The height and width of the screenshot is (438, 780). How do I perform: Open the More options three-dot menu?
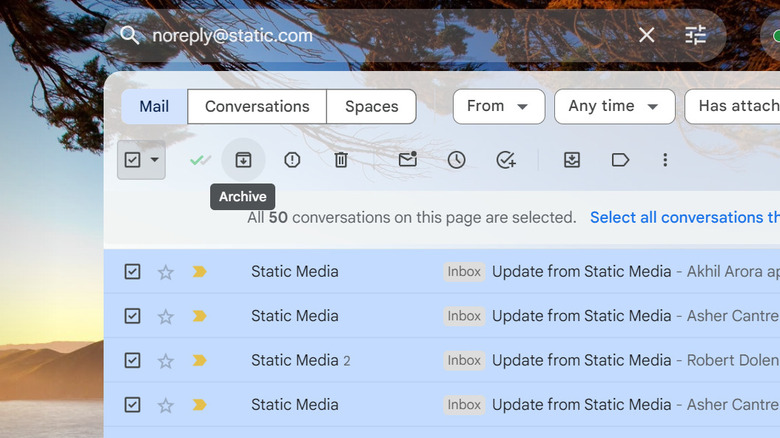(x=665, y=160)
